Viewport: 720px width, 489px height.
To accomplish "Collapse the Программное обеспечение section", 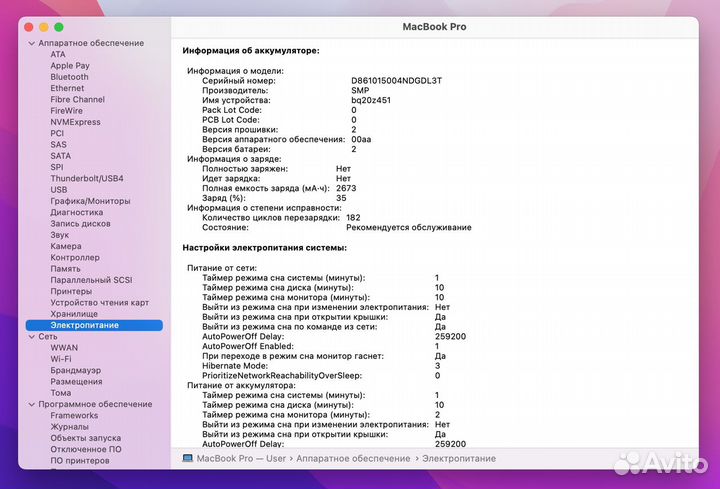I will pyautogui.click(x=31, y=405).
